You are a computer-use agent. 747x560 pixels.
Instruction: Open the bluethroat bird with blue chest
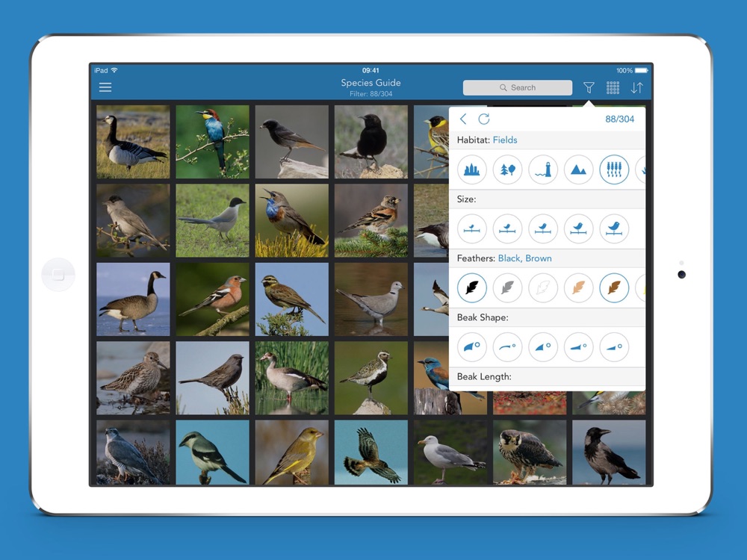coord(291,221)
